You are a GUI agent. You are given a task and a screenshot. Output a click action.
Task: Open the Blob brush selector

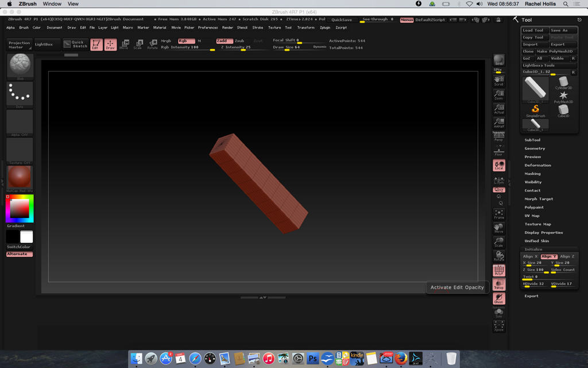click(x=20, y=67)
